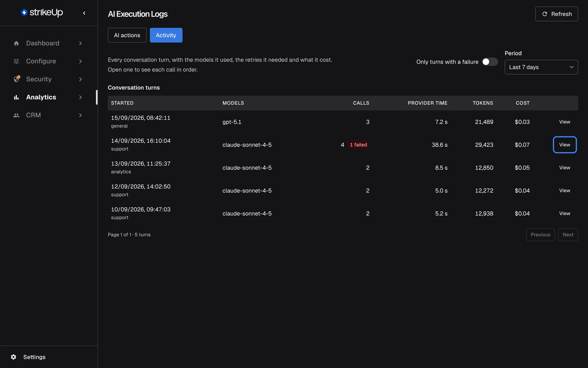Screen dimensions: 588x368
Task: Click the Configure sliders icon
Action: tap(16, 61)
